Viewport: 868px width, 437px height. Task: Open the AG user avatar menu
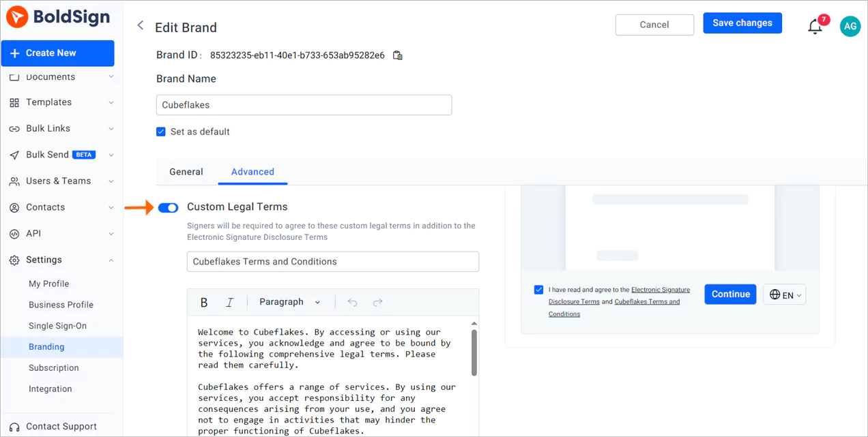pos(850,27)
